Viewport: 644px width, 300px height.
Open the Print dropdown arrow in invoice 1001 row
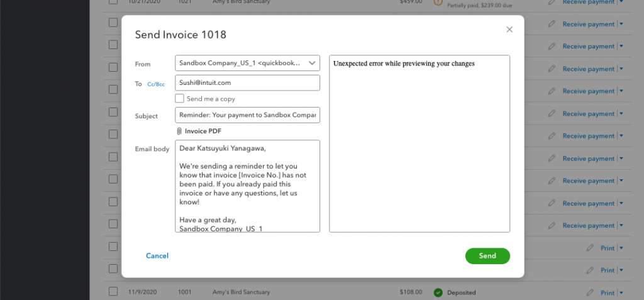[621, 292]
